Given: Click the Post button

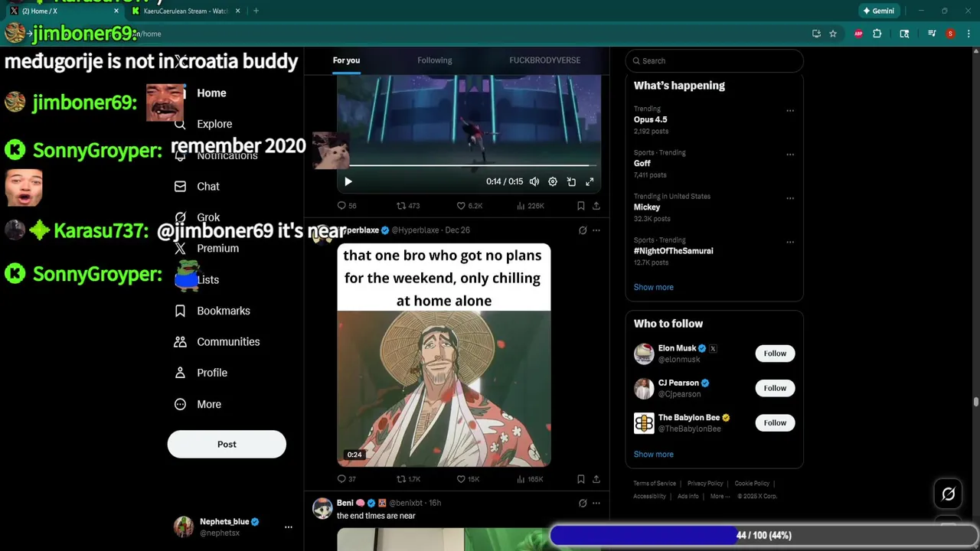Looking at the screenshot, I should coord(227,445).
